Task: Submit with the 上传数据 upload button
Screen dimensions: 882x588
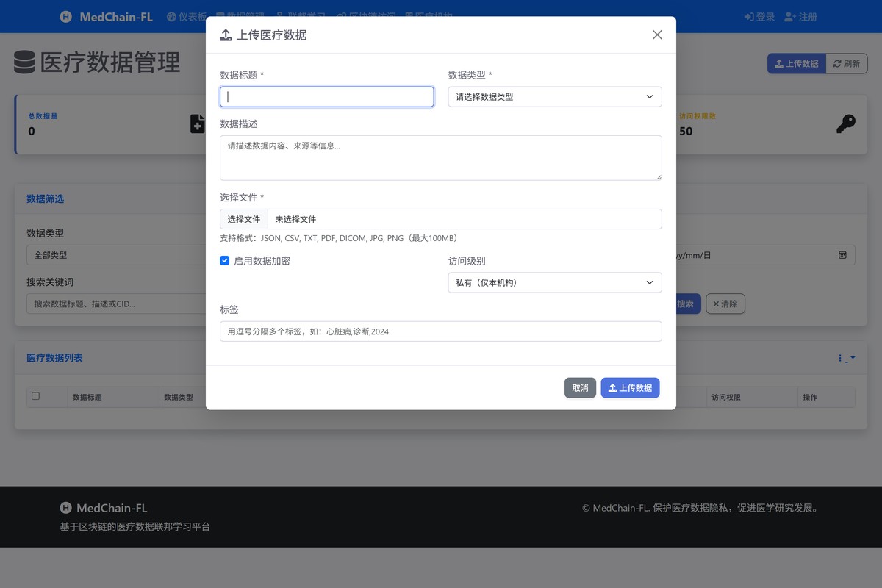Action: click(x=630, y=387)
